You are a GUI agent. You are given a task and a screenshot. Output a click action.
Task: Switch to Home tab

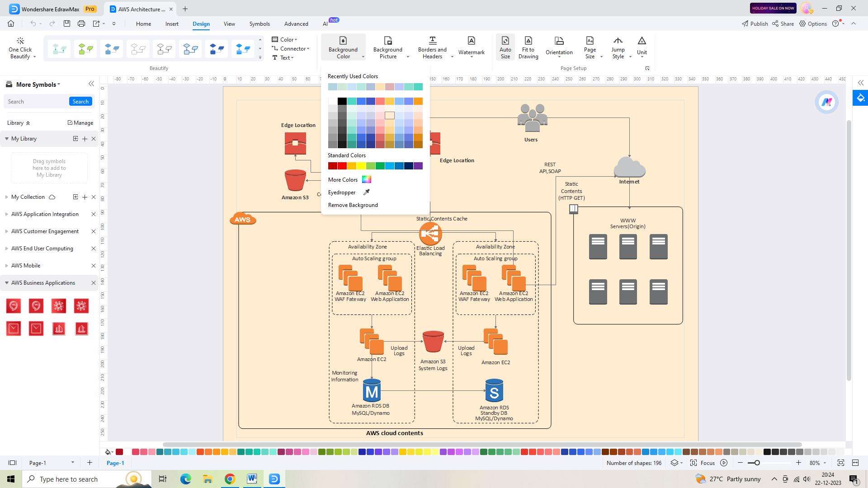(143, 23)
